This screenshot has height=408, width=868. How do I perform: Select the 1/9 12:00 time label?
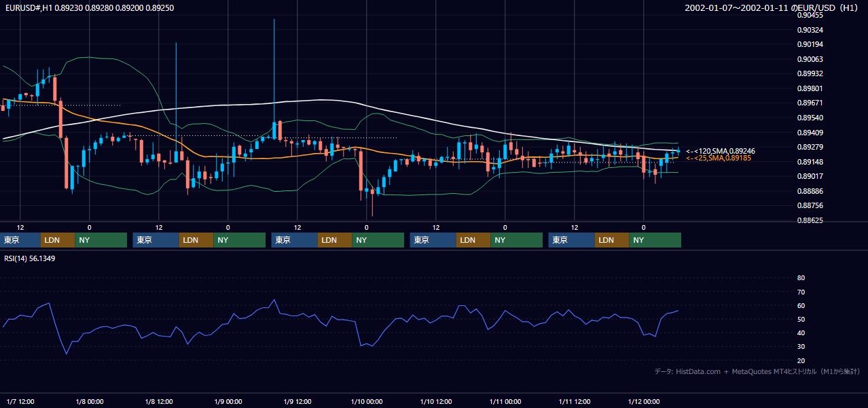click(297, 401)
